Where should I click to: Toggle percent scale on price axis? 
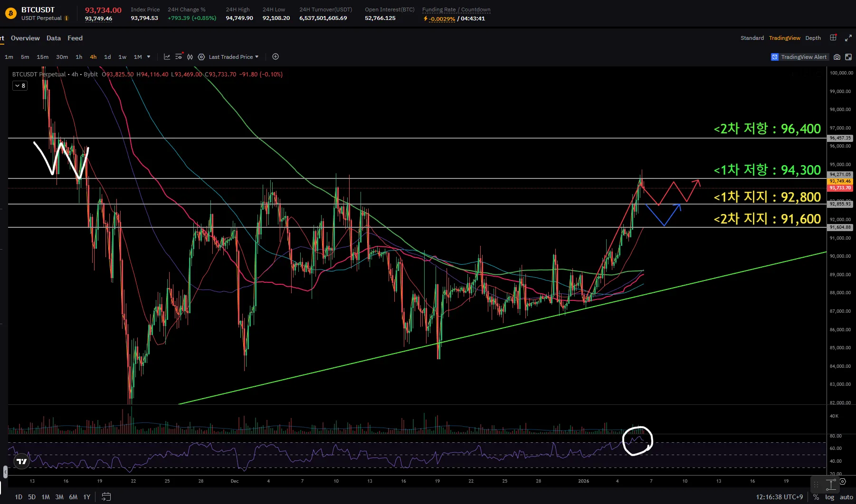(816, 497)
